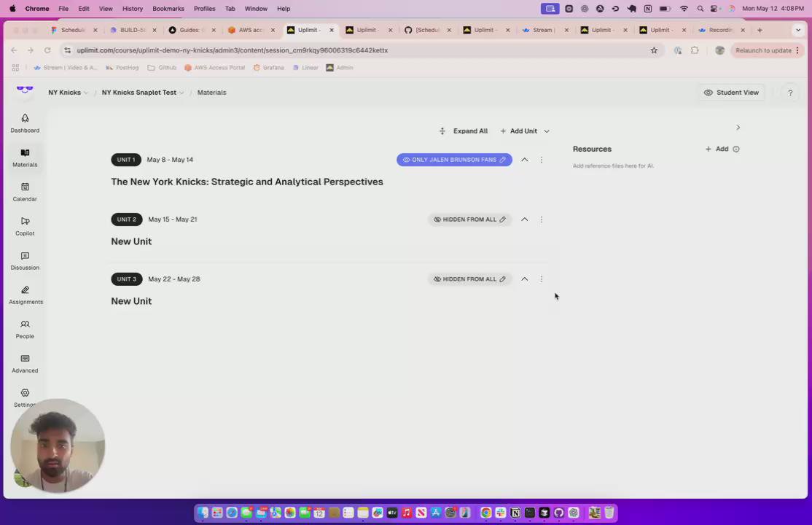Image resolution: width=812 pixels, height=525 pixels.
Task: Open the Bookmarks menu
Action: (168, 9)
